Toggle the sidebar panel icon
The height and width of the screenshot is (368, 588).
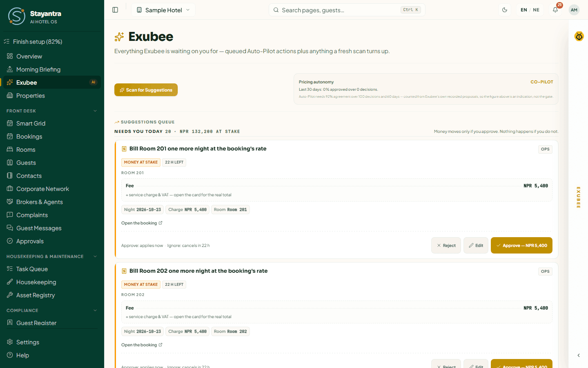(x=115, y=10)
